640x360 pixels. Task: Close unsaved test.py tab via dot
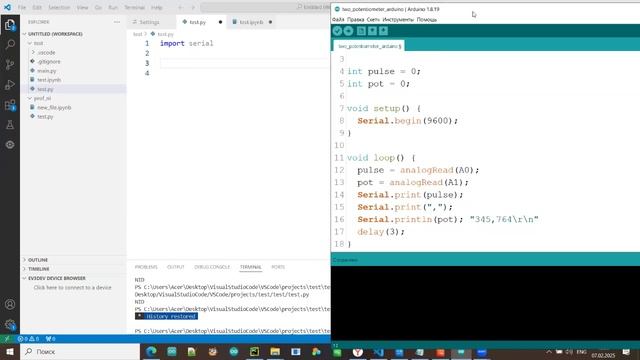pos(220,22)
